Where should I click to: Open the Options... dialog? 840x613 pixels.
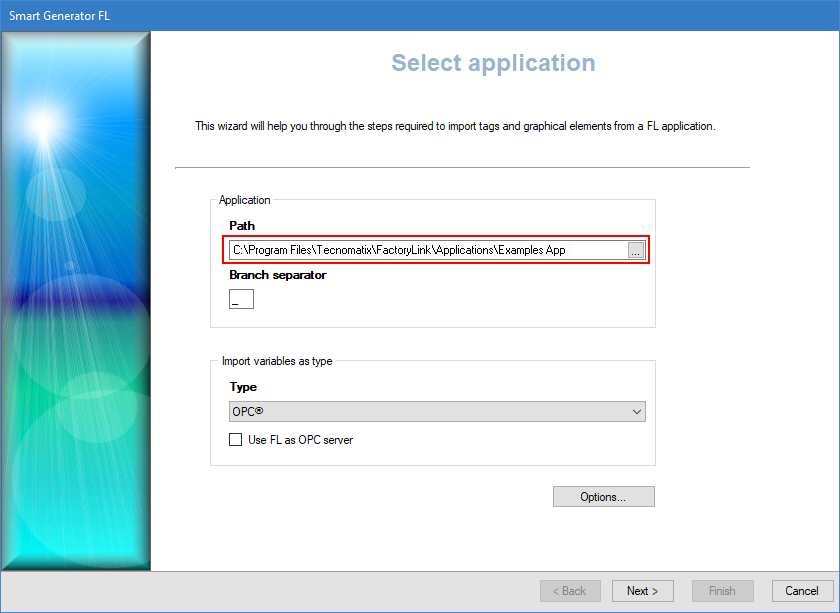tap(603, 497)
